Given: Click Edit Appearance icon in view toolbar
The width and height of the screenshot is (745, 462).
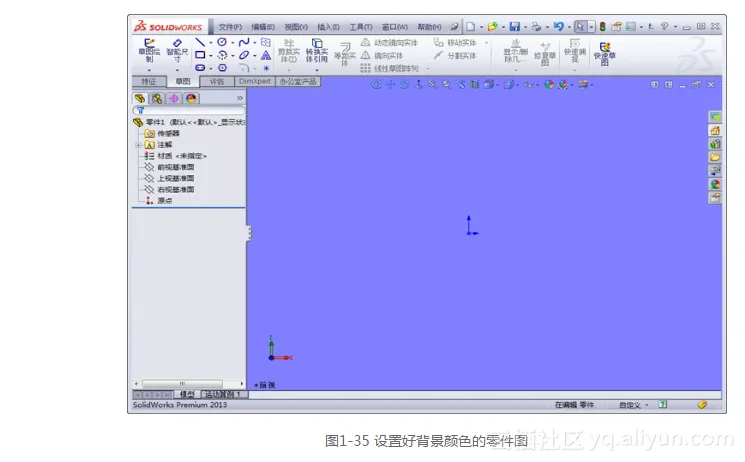Looking at the screenshot, I should click(549, 85).
